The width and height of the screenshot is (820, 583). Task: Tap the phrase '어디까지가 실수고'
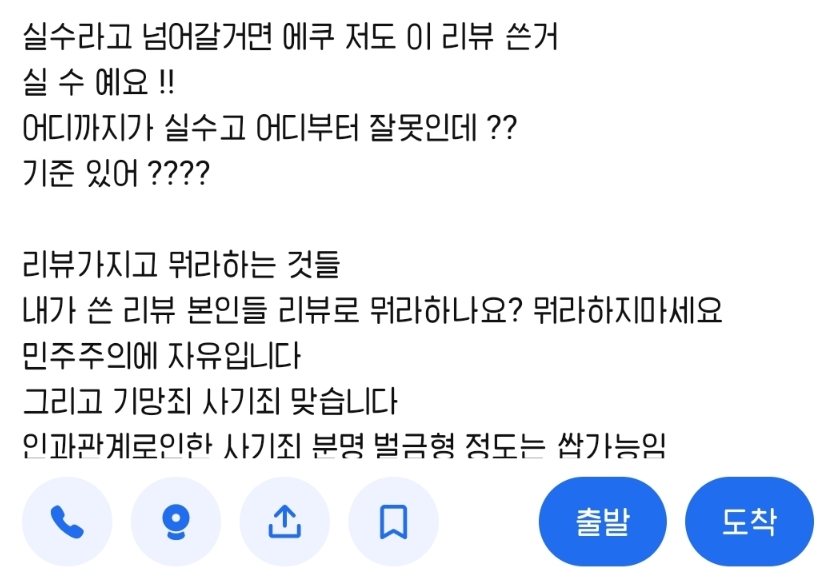[134, 128]
